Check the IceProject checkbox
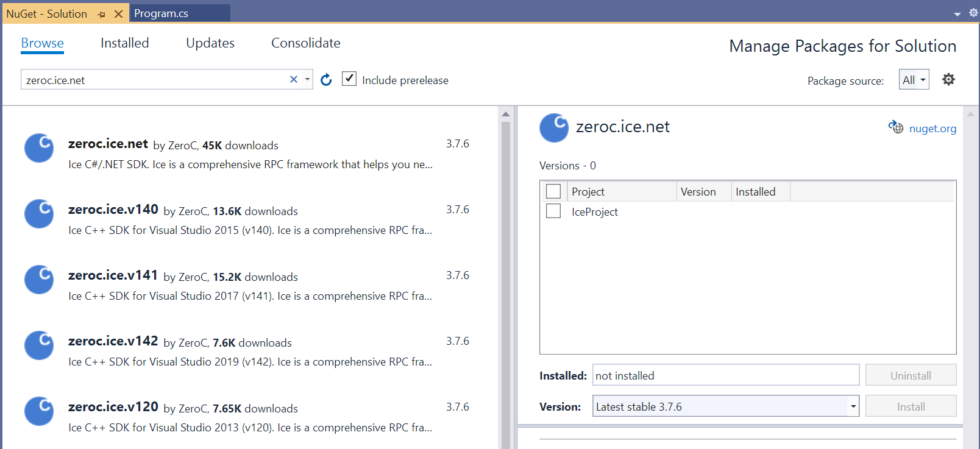 point(553,211)
